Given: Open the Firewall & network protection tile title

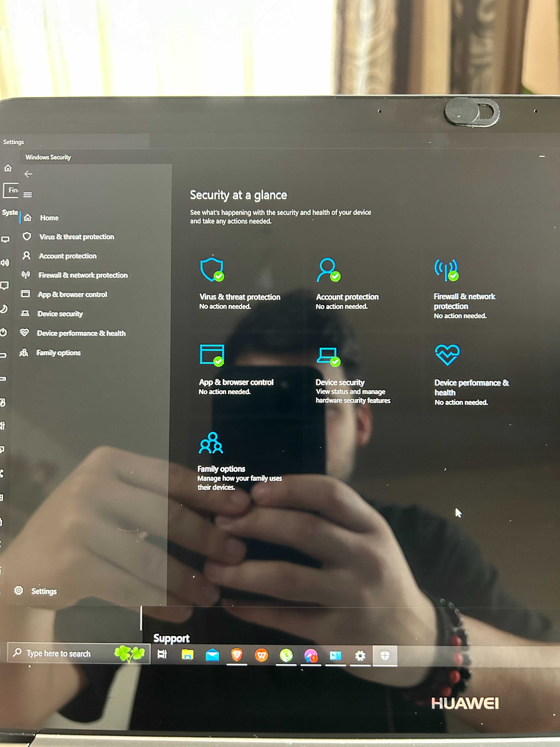Looking at the screenshot, I should (464, 301).
